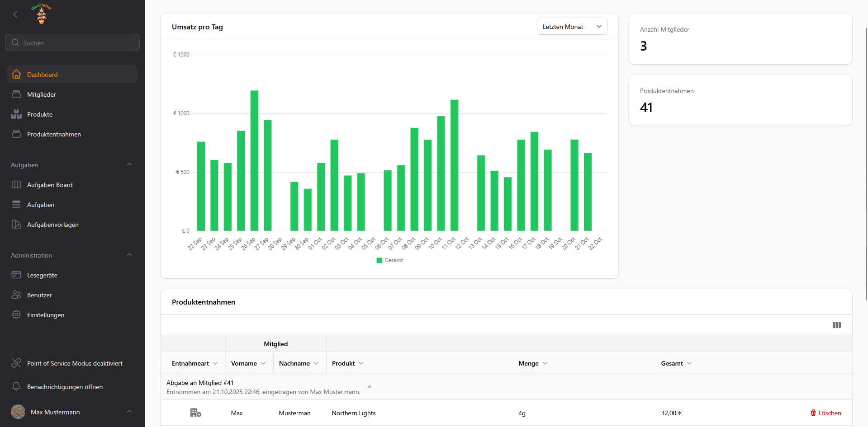The width and height of the screenshot is (868, 427).
Task: Open Lesegeräte via its card-reader icon
Action: (x=16, y=275)
